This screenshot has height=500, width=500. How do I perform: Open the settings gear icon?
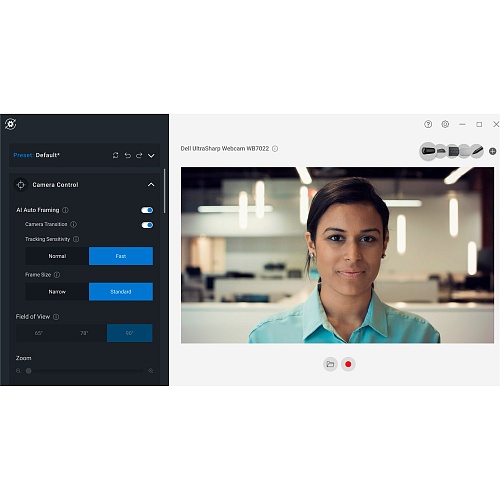(445, 124)
